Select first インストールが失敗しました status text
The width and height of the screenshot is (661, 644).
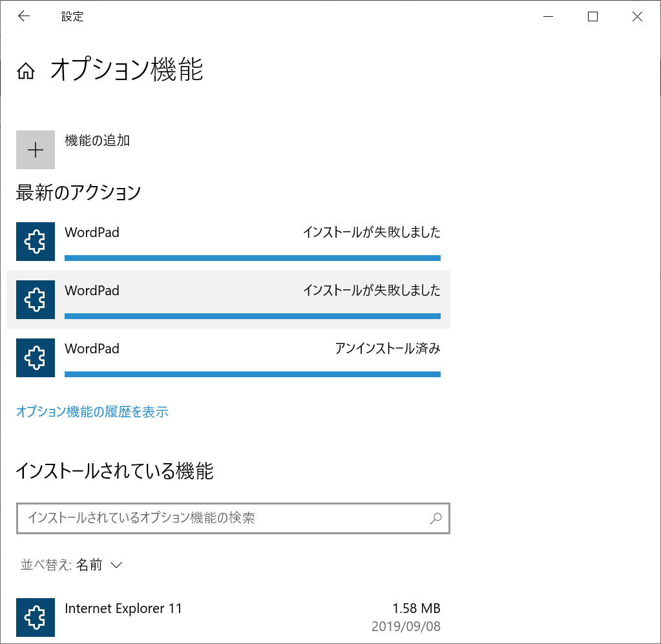tap(372, 233)
